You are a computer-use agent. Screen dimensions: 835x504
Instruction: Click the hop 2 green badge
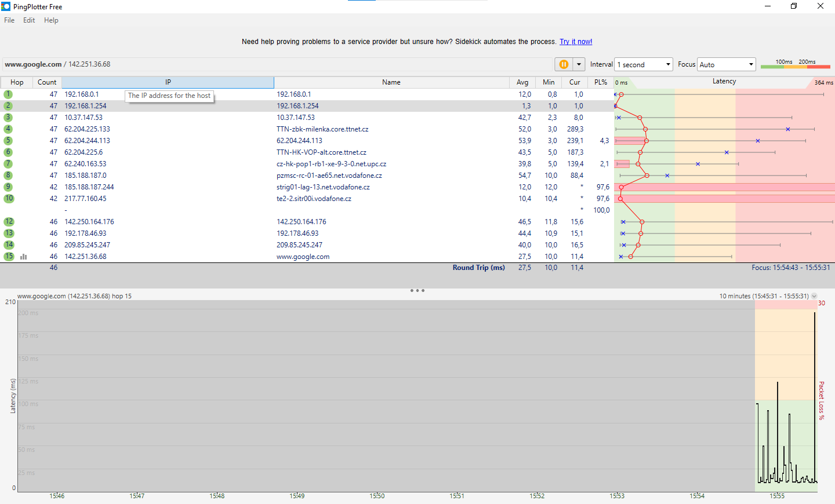pos(8,106)
